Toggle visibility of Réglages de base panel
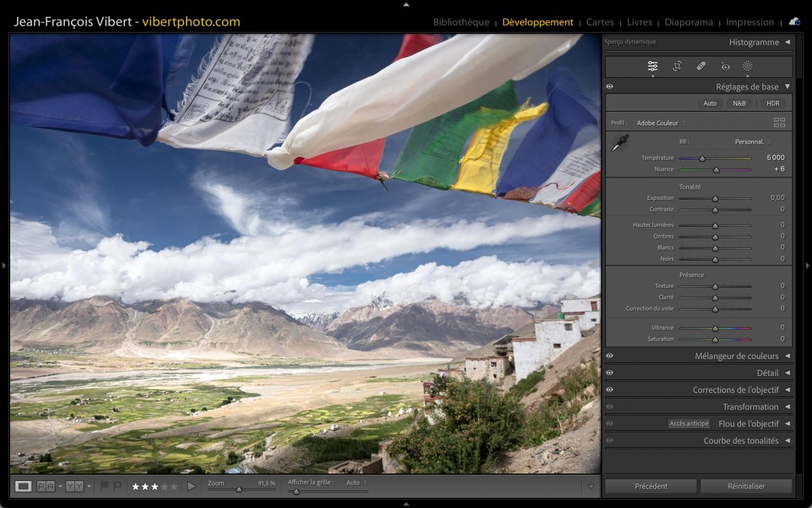This screenshot has height=508, width=812. [610, 87]
